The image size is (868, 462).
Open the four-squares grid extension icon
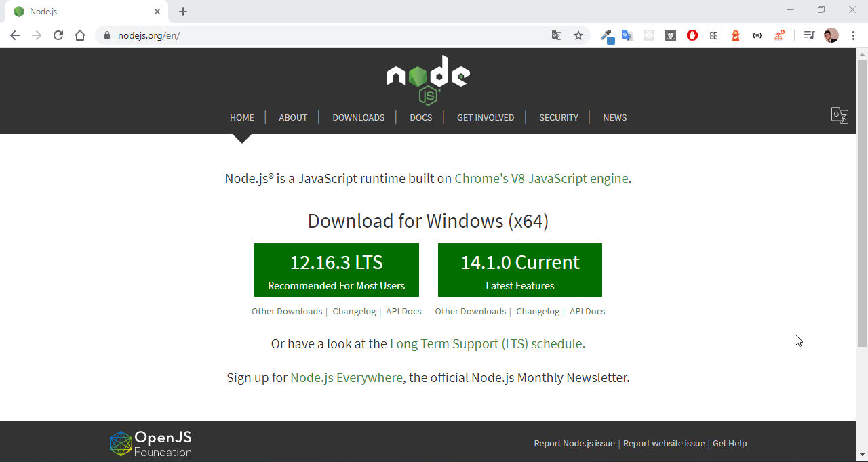(714, 35)
